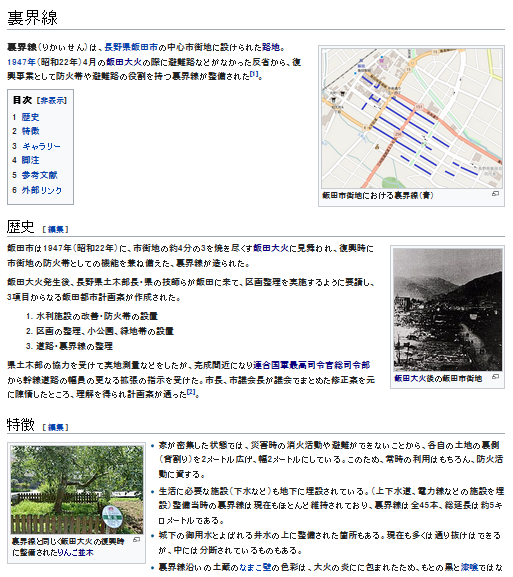Edit the 歴史 section
This screenshot has height=577, width=513.
click(x=56, y=230)
